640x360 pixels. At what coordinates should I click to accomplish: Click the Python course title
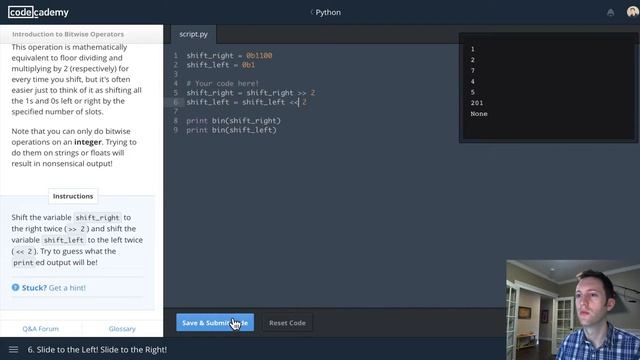coord(328,12)
